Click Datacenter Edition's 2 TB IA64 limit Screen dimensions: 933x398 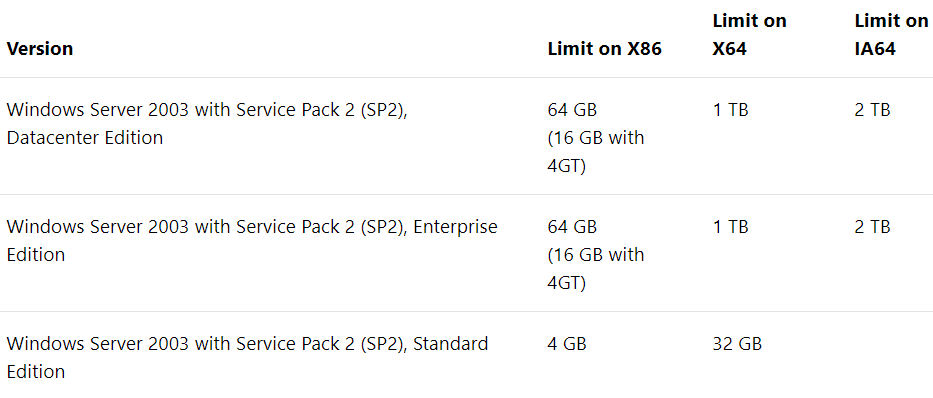872,110
